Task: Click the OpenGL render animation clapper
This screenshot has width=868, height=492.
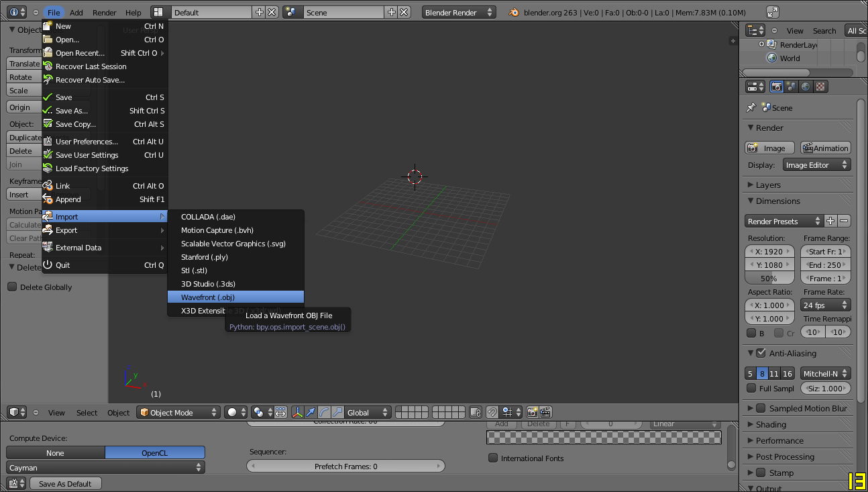Action: pos(546,412)
